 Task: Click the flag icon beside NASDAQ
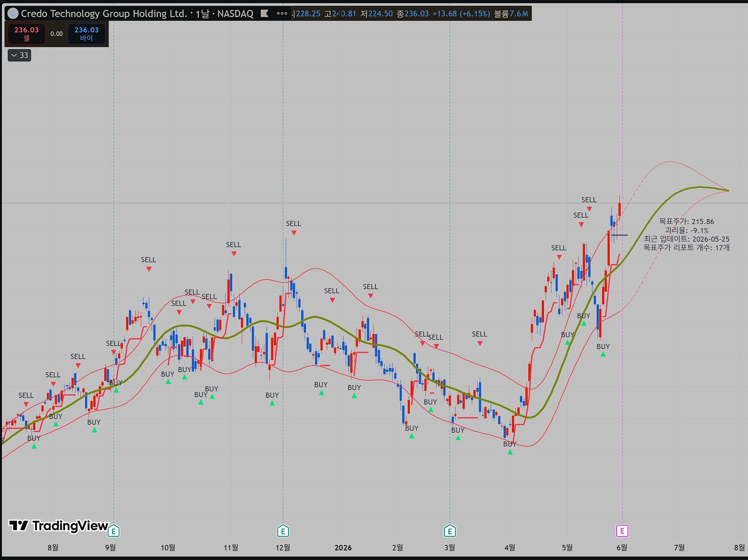pos(265,14)
